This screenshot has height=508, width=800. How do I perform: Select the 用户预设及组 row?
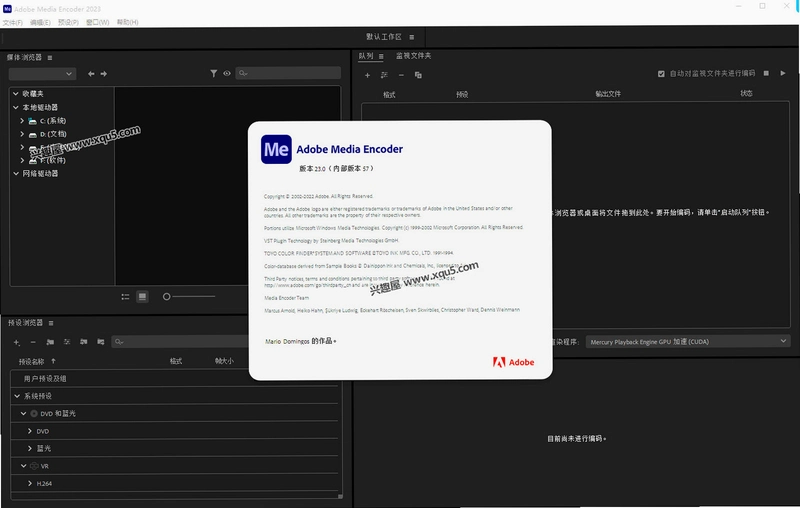click(174, 378)
